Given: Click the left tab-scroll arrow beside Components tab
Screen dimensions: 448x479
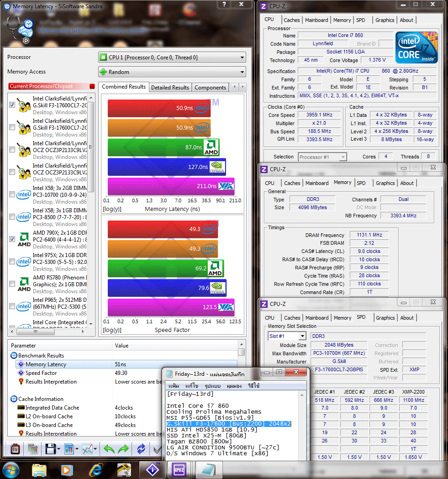Looking at the screenshot, I should (x=234, y=87).
